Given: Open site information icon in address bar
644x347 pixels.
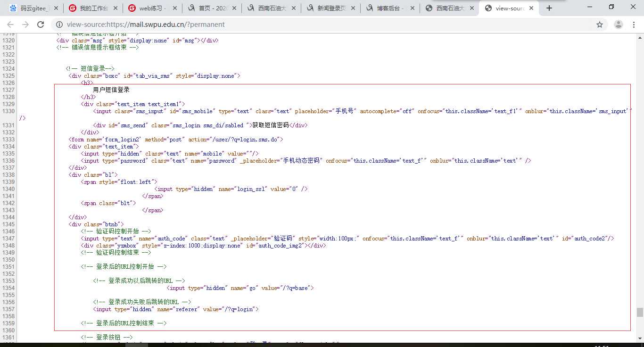Looking at the screenshot, I should pyautogui.click(x=59, y=25).
